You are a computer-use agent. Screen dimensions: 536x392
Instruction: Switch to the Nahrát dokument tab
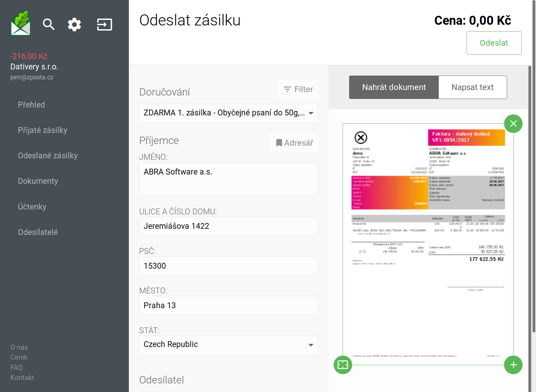(x=394, y=87)
